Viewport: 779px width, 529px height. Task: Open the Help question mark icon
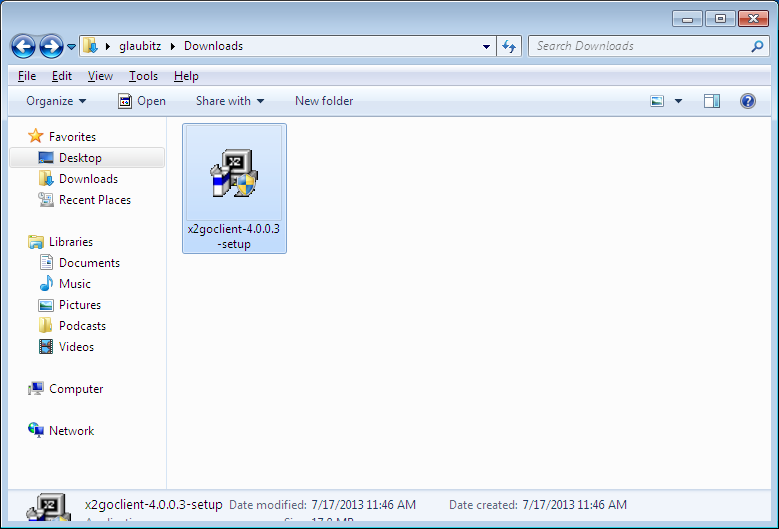point(747,101)
